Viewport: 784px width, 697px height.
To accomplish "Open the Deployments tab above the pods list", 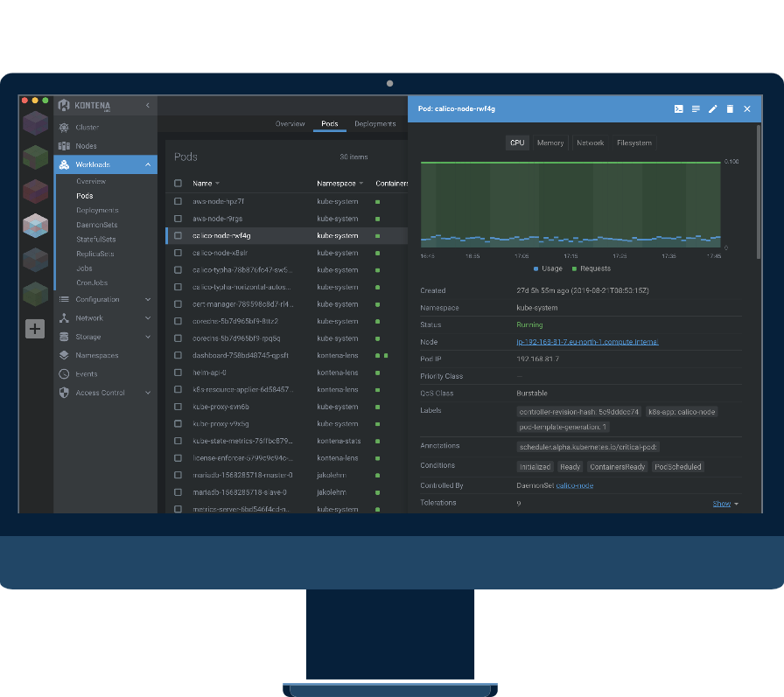I will click(x=374, y=123).
